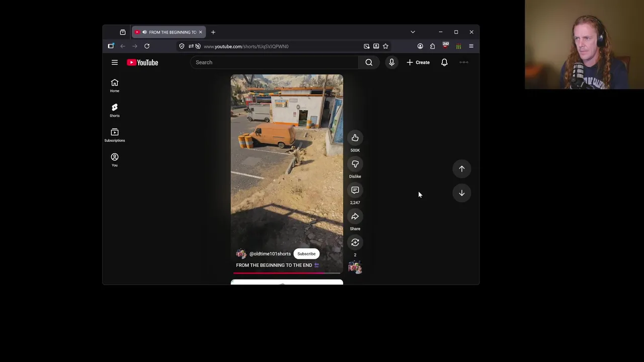Click the extension showing the 242 badge
The image size is (644, 362).
coord(445,46)
